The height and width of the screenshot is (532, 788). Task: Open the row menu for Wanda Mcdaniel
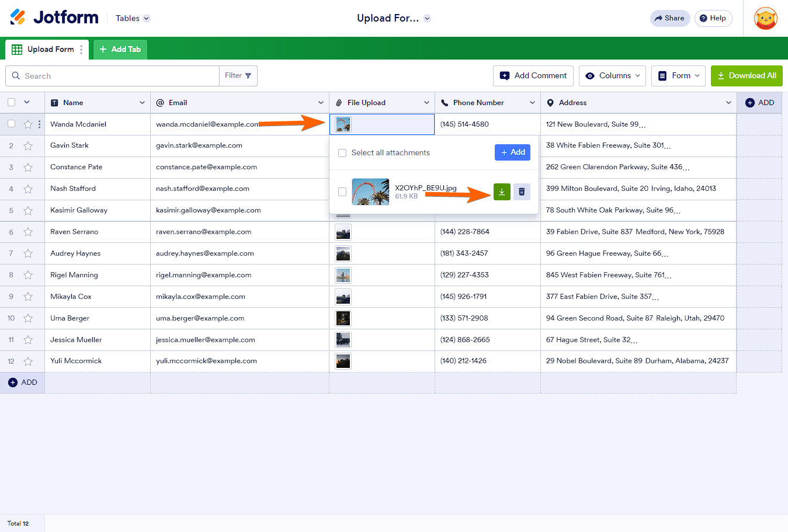39,124
